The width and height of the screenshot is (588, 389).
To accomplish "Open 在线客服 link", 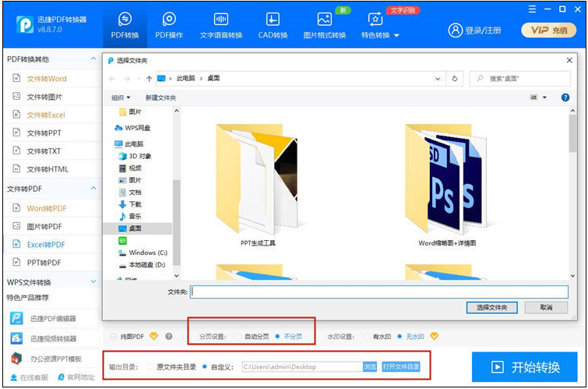I will [x=30, y=377].
